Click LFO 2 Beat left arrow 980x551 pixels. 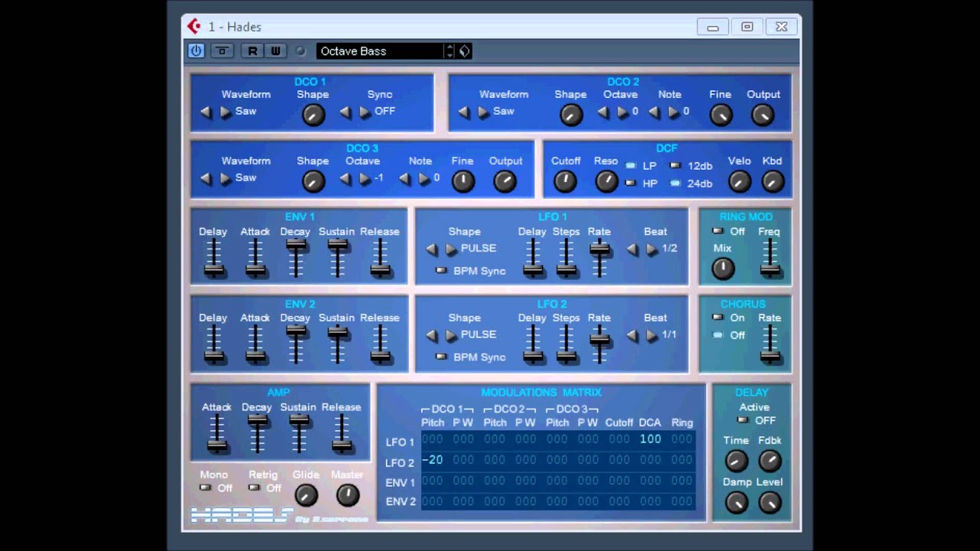[632, 335]
